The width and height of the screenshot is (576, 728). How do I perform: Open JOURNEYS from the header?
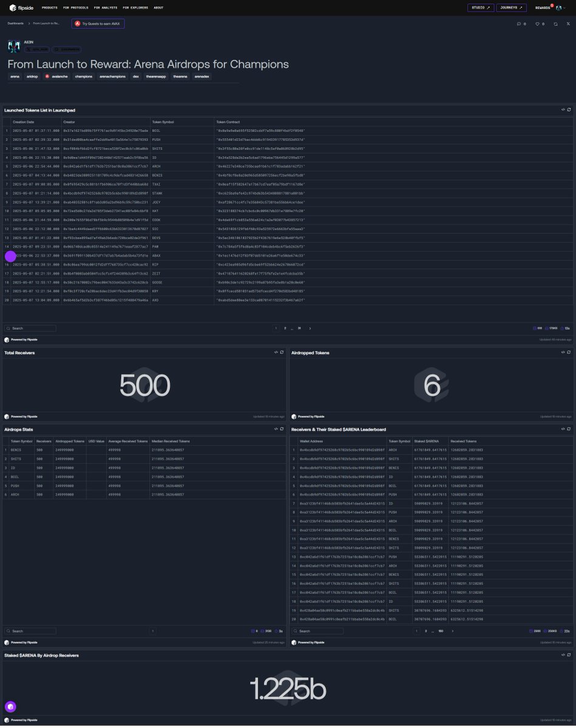coord(511,8)
